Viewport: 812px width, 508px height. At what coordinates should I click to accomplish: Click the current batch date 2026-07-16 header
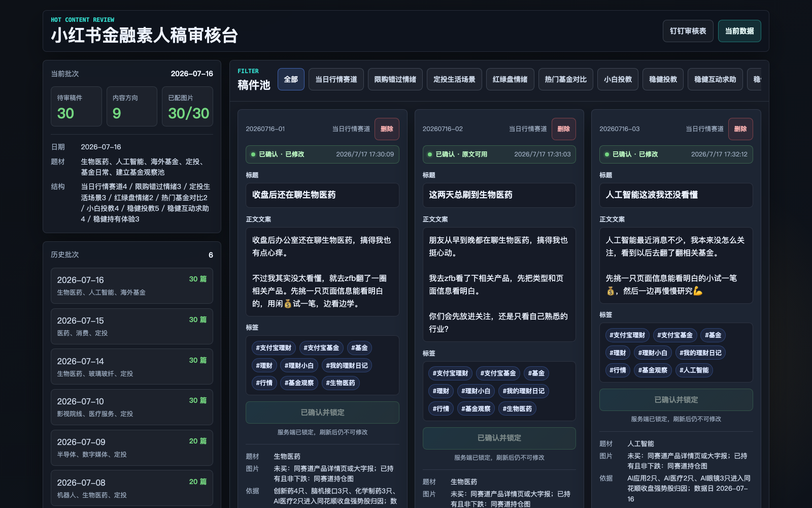coord(192,74)
